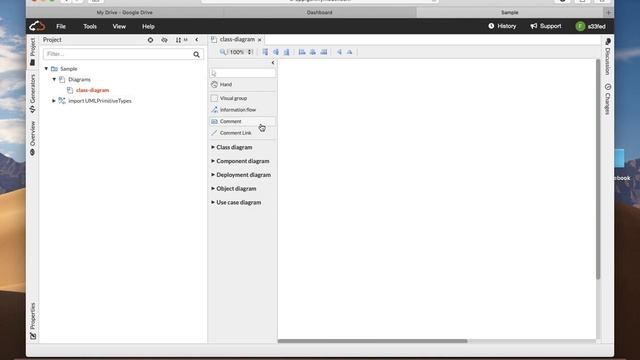Select the Diagrams tree row label
The height and width of the screenshot is (360, 640).
pos(79,80)
